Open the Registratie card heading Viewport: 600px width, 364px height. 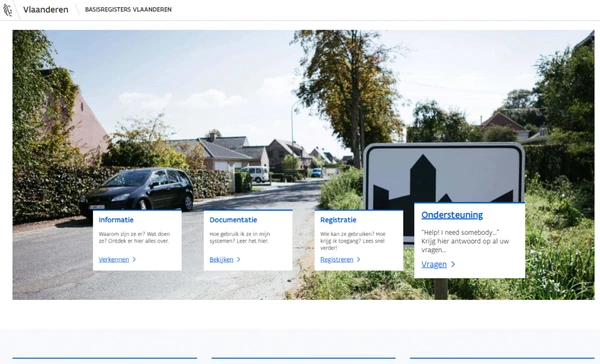click(x=338, y=220)
